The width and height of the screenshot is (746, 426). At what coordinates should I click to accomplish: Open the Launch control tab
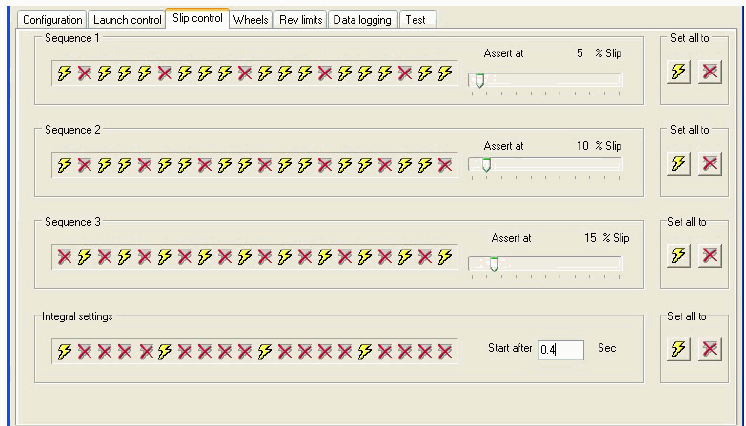coord(127,20)
